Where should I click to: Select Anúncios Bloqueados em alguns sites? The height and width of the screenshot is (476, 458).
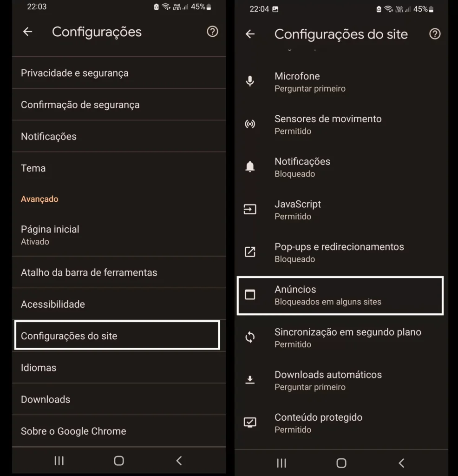(x=340, y=295)
